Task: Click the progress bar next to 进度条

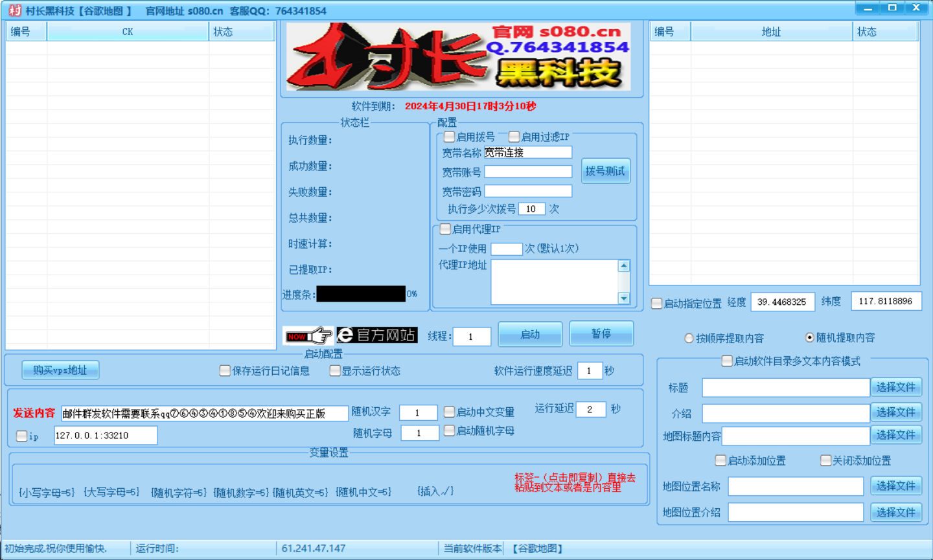Action: [x=361, y=294]
